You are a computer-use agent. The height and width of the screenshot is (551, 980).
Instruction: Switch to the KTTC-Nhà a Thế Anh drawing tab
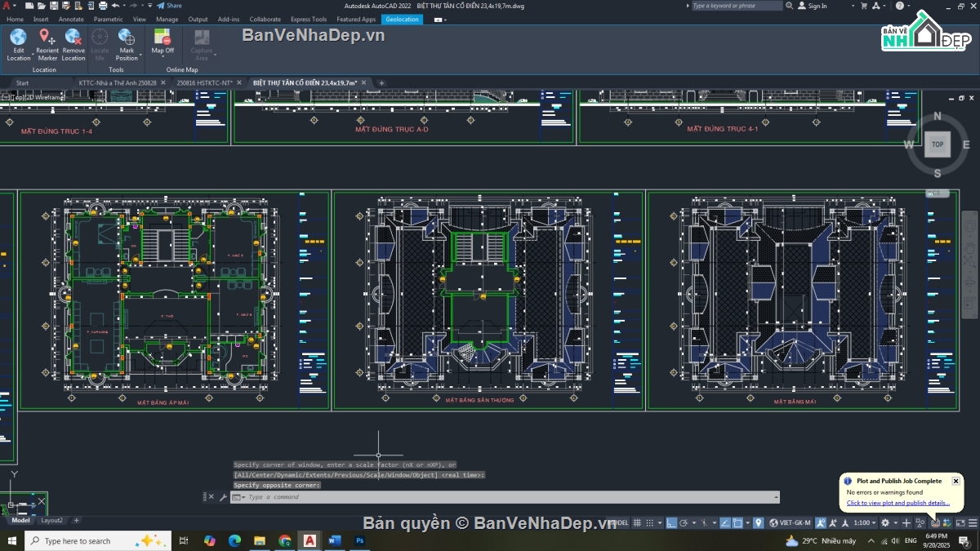click(x=117, y=82)
